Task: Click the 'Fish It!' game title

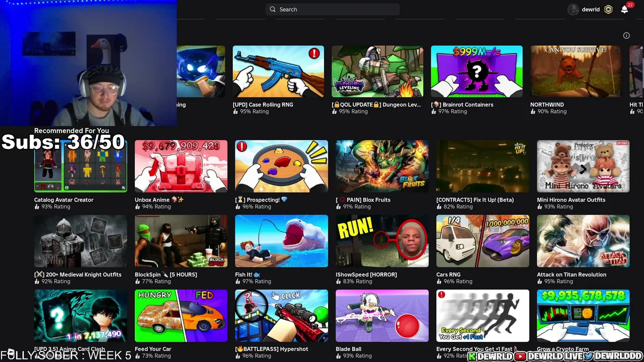Action: pyautogui.click(x=248, y=275)
